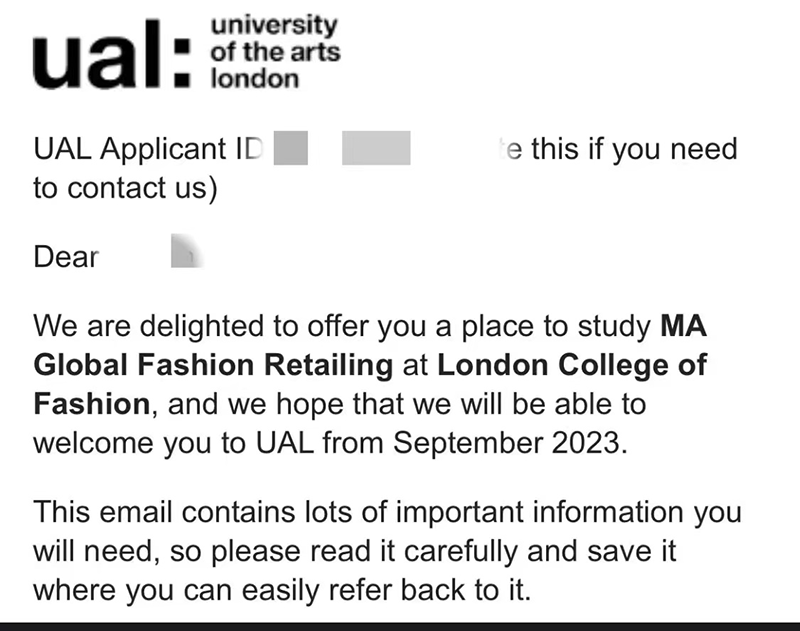Screen dimensions: 800x631
Task: Click the light gray redacted ID block
Action: tap(376, 150)
